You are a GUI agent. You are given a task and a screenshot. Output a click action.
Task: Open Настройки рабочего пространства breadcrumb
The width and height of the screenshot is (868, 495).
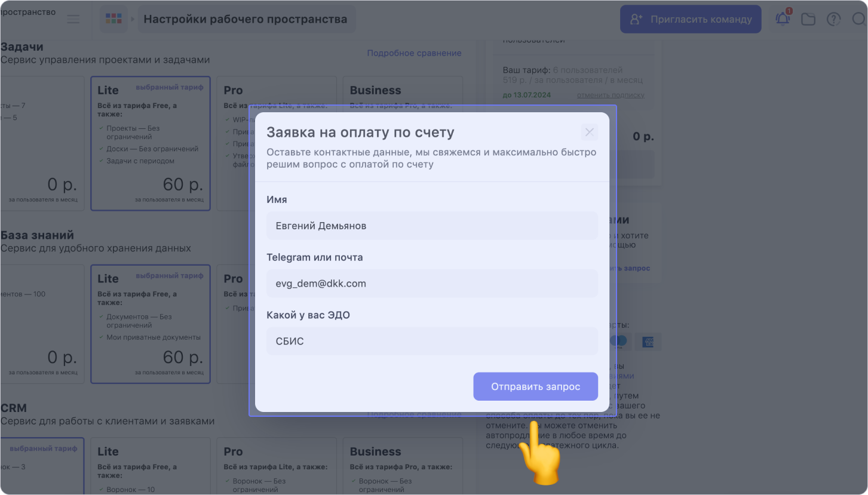coord(246,19)
